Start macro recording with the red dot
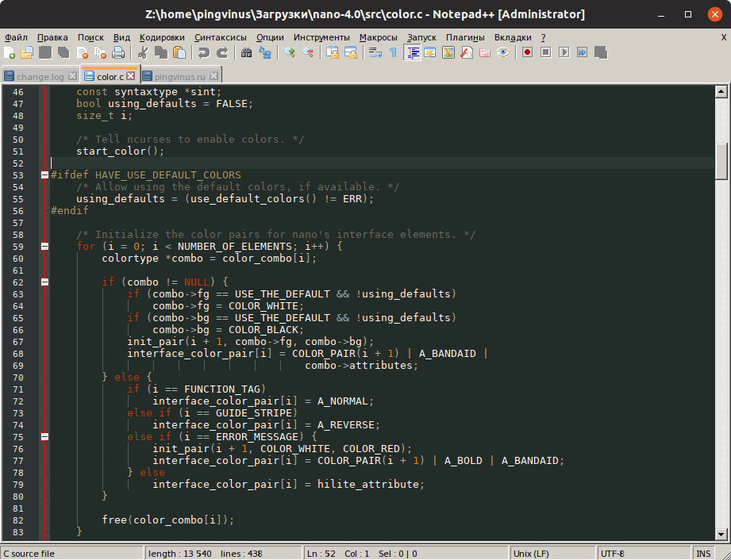731x560 pixels. tap(528, 52)
